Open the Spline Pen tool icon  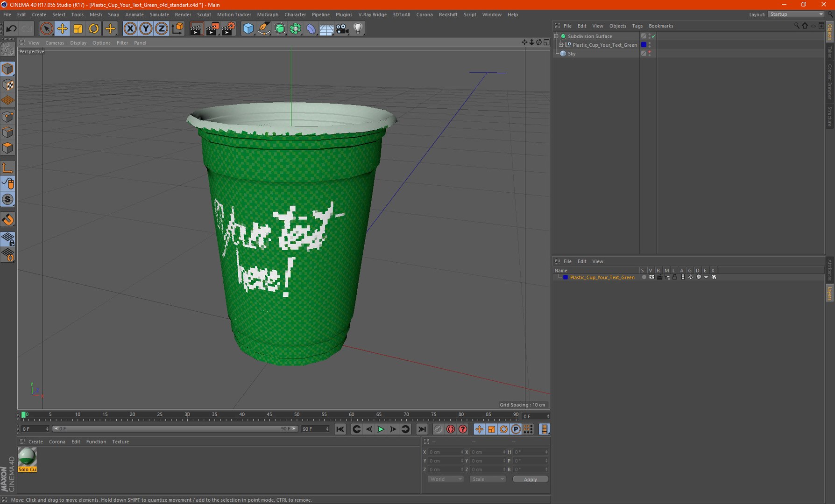click(x=264, y=29)
